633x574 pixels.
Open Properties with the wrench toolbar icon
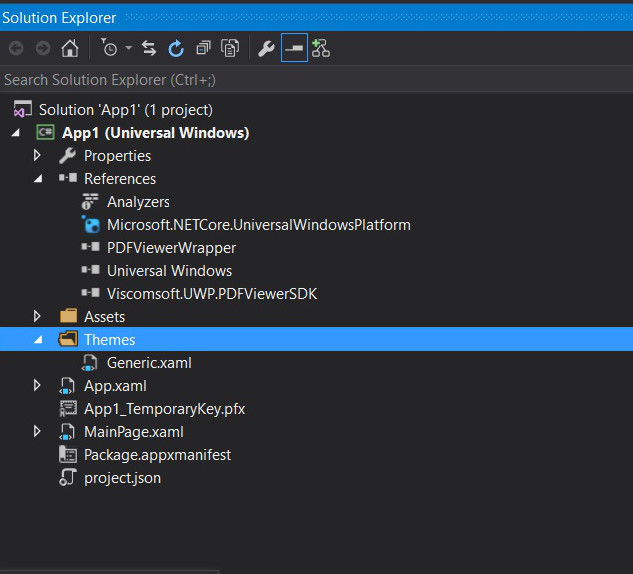[266, 48]
